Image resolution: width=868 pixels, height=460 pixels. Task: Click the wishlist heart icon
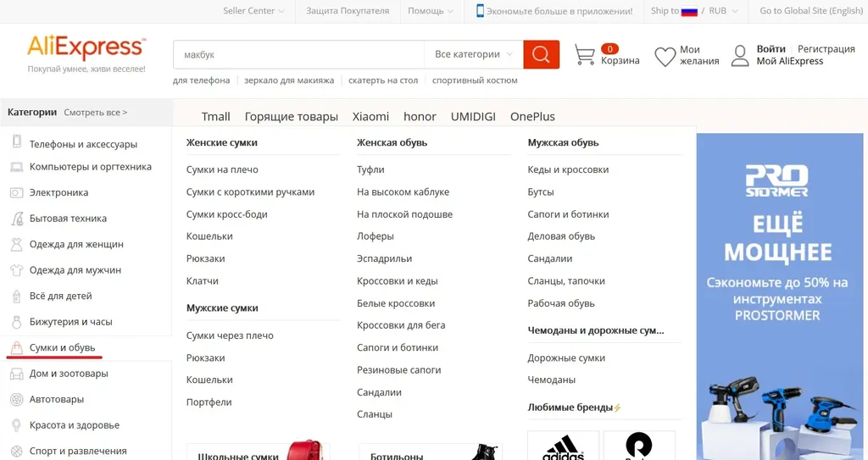pos(665,57)
